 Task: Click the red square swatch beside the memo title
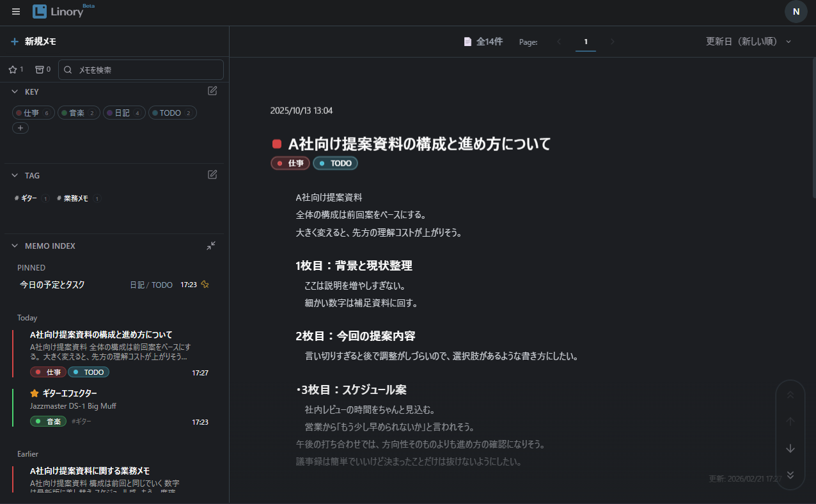tap(276, 143)
